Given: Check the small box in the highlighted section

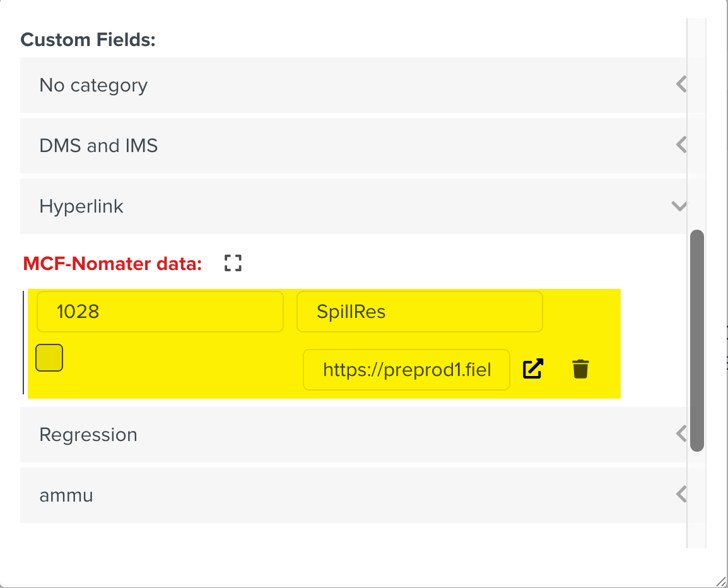Looking at the screenshot, I should (49, 358).
